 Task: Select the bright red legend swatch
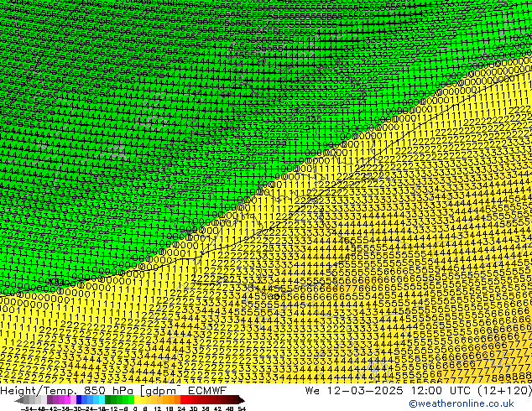coord(183,399)
